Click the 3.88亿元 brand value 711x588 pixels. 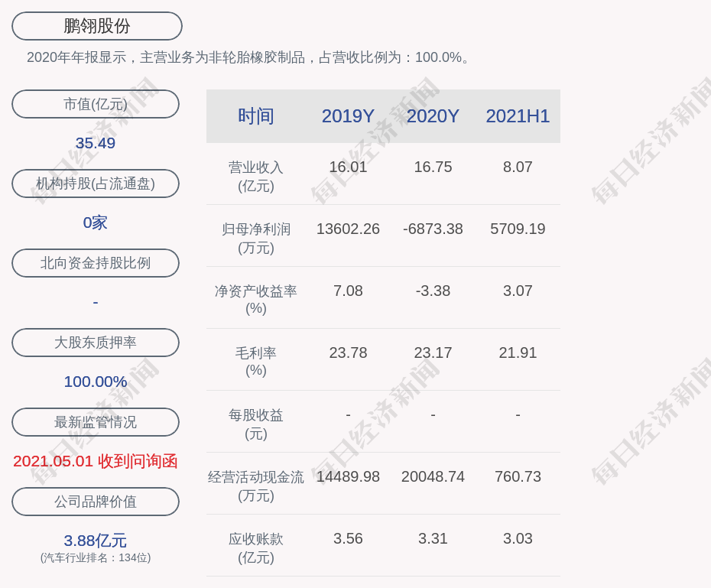coord(96,541)
